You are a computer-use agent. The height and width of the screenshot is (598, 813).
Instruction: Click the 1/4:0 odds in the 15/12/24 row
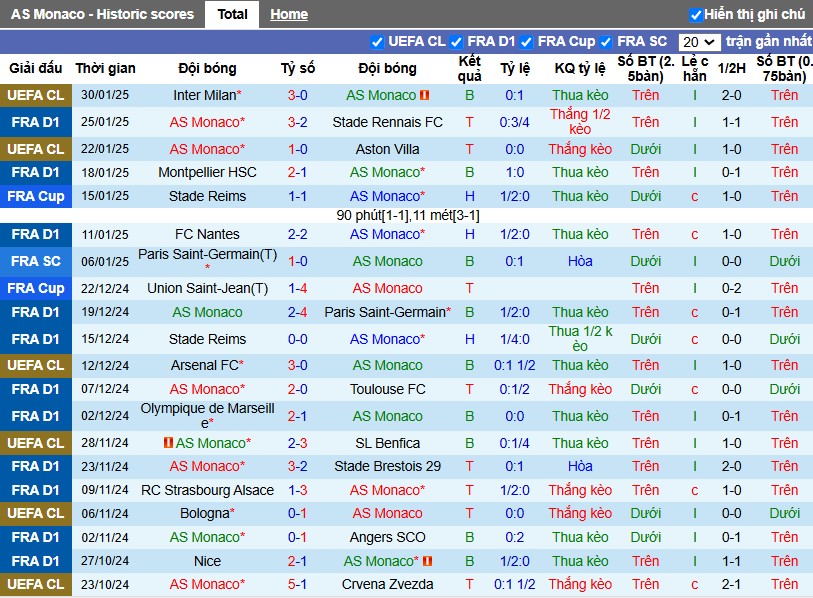(x=514, y=339)
